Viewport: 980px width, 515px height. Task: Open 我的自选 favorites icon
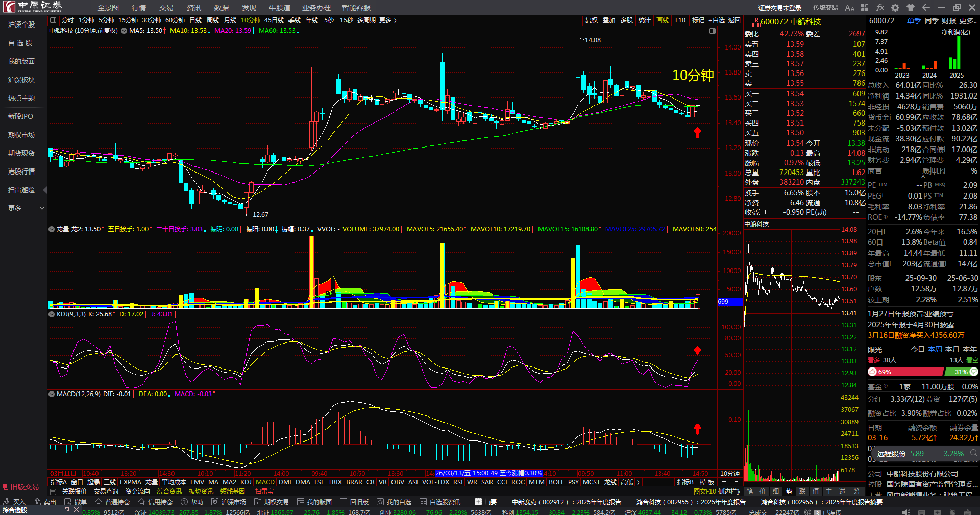[380, 502]
